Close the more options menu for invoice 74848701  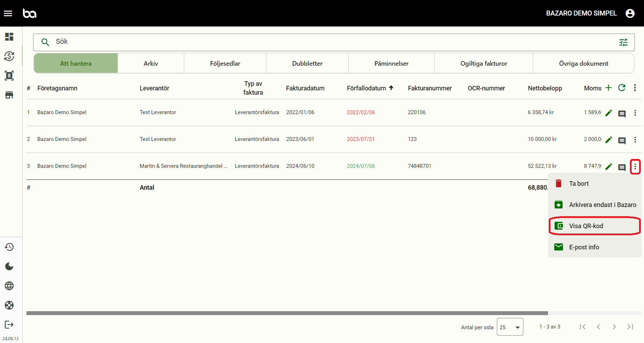pyautogui.click(x=635, y=167)
